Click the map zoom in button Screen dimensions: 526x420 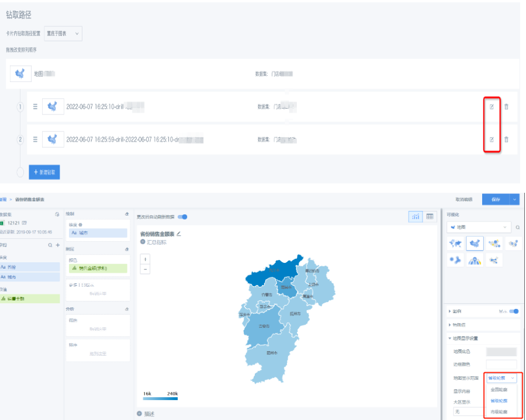(146, 259)
